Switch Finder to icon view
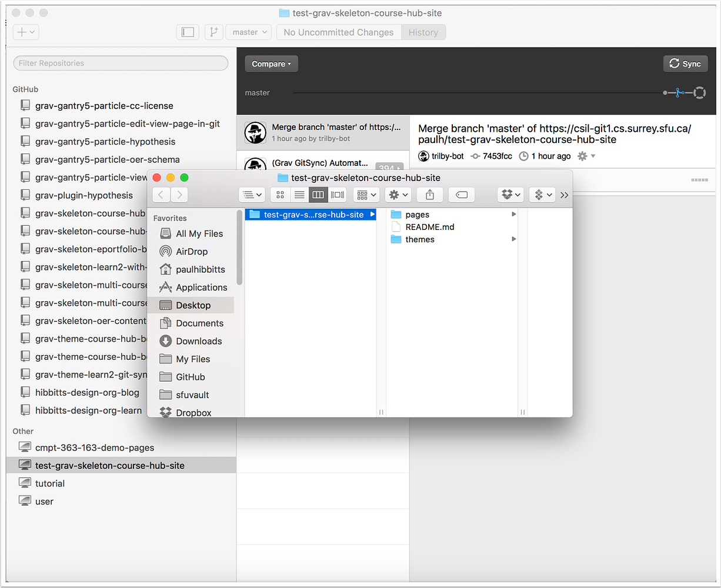Viewport: 721px width, 588px height. click(x=280, y=195)
